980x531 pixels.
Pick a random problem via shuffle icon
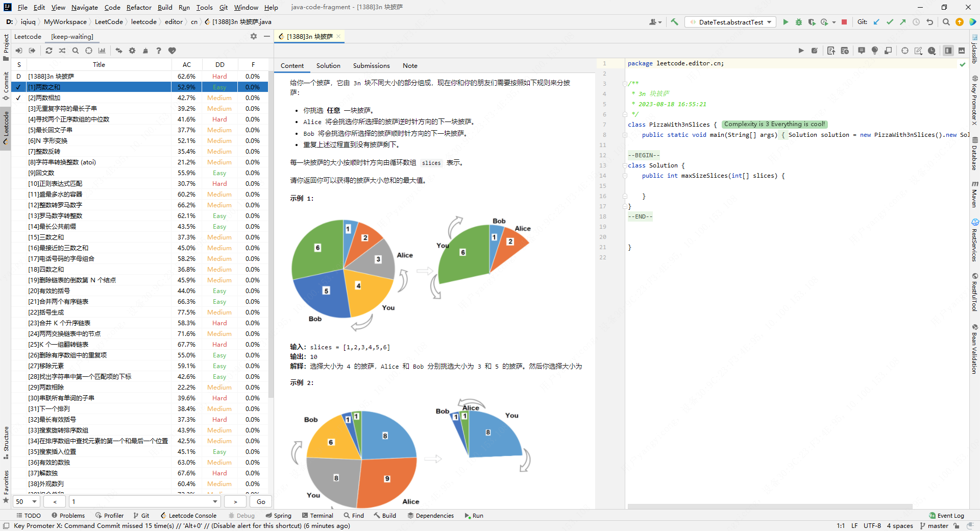coord(62,51)
